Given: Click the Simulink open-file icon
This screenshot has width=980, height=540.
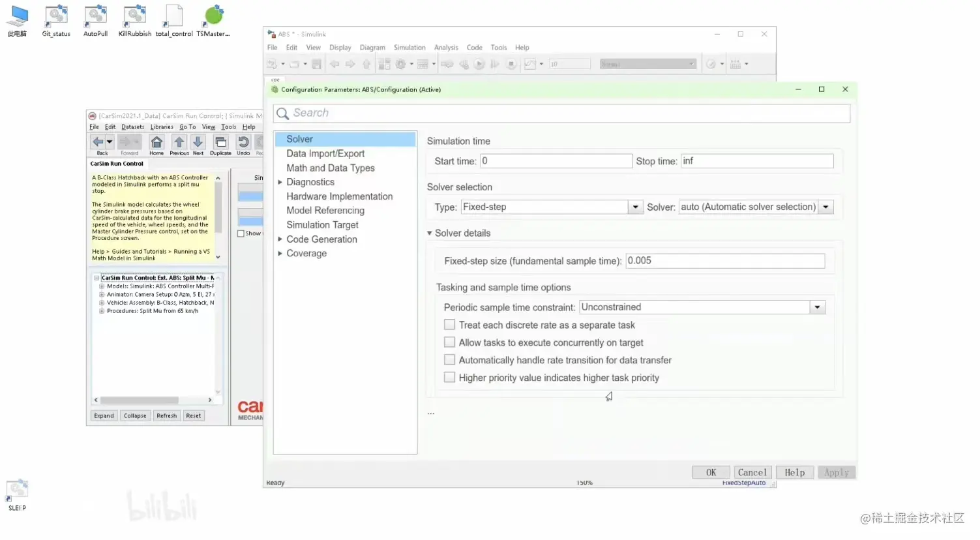Looking at the screenshot, I should [x=294, y=64].
